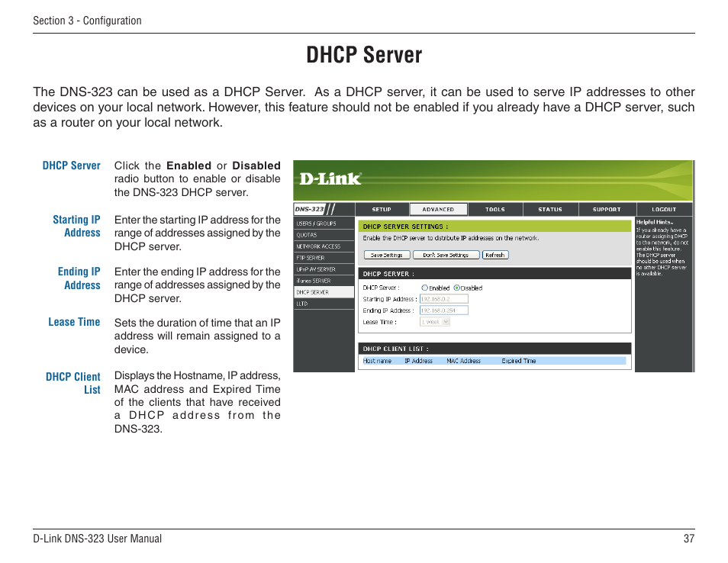728x563 pixels.
Task: Click the blue DHCP Client List term
Action: point(73,383)
